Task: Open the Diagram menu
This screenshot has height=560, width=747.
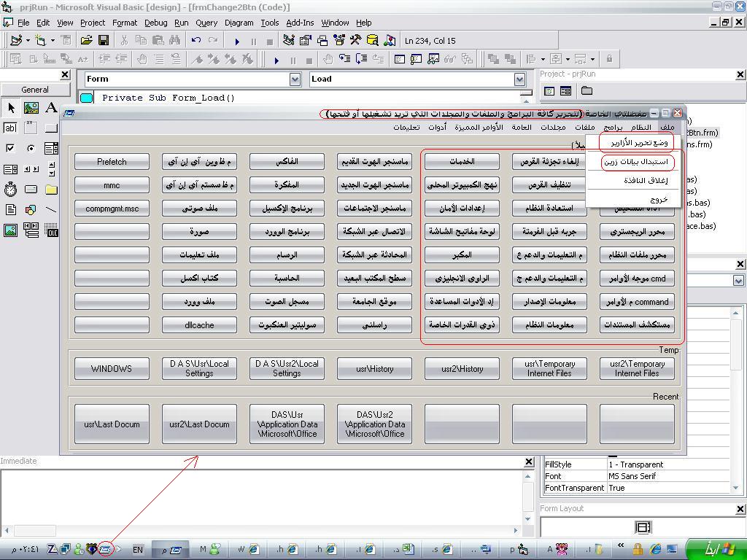Action: coord(239,23)
